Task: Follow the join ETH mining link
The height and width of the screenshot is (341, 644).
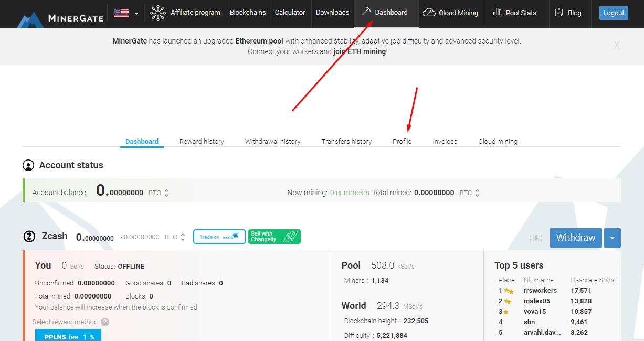Action: (360, 51)
